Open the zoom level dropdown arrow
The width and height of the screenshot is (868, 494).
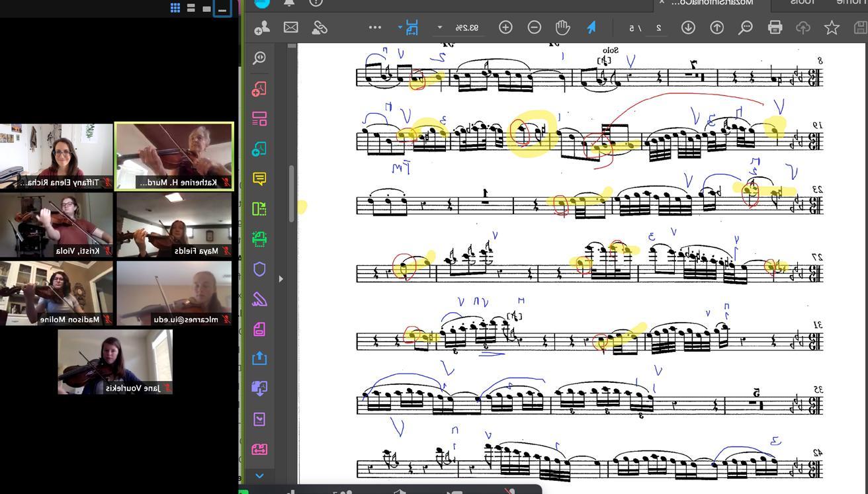[x=439, y=27]
